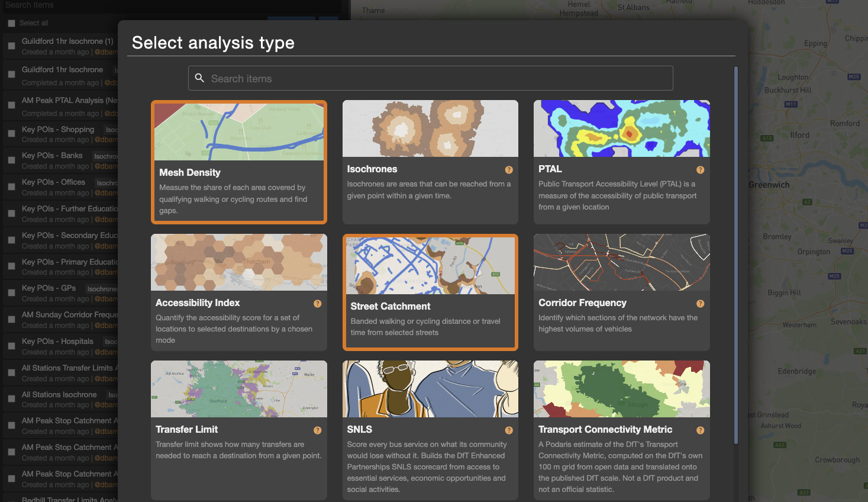Viewport: 868px width, 502px height.
Task: Tick the Key POIs - Hospitals checkbox
Action: pyautogui.click(x=11, y=346)
